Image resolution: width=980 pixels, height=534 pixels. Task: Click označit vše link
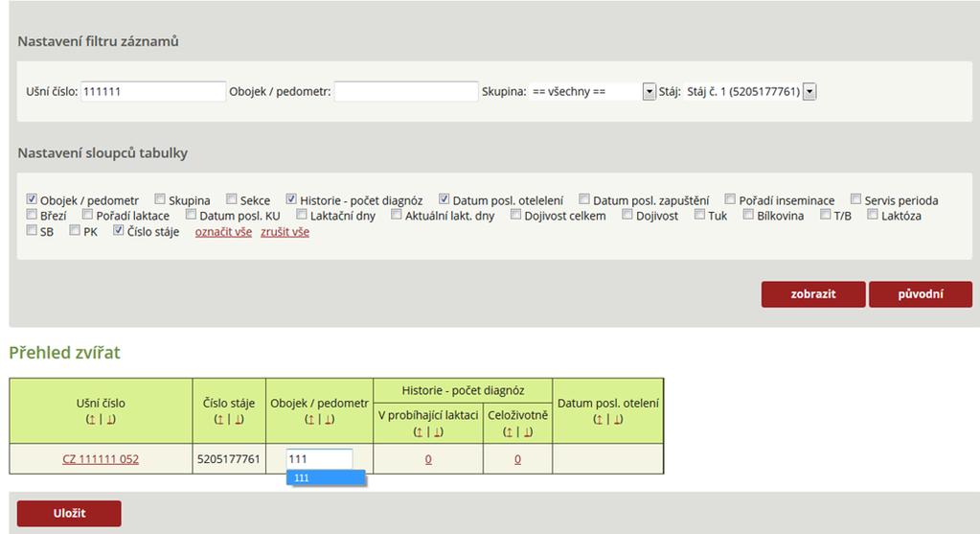tap(223, 232)
